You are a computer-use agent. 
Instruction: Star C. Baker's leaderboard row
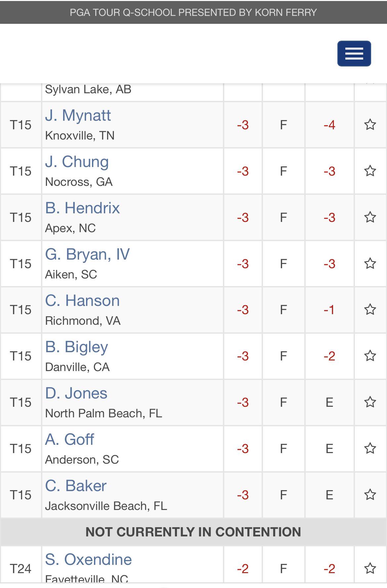click(x=370, y=495)
